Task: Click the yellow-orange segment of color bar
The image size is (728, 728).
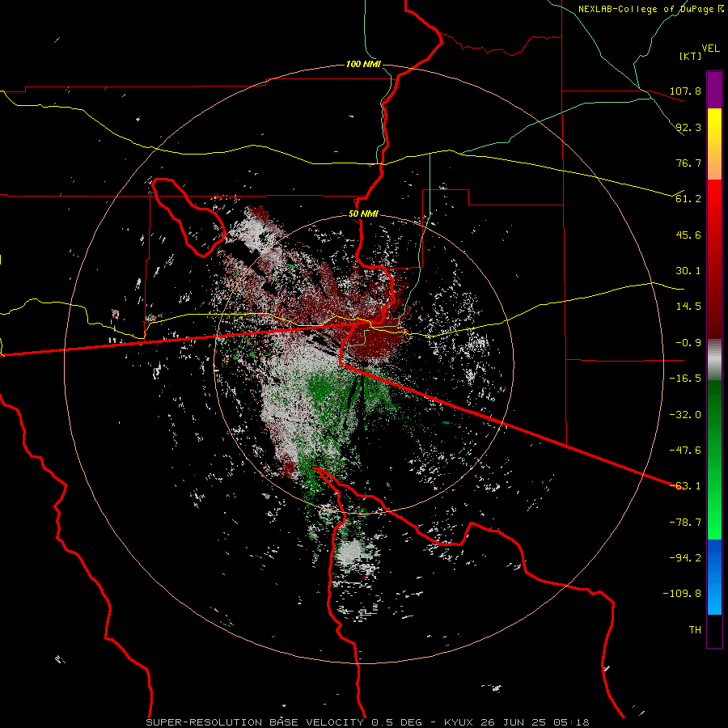Action: 714,144
